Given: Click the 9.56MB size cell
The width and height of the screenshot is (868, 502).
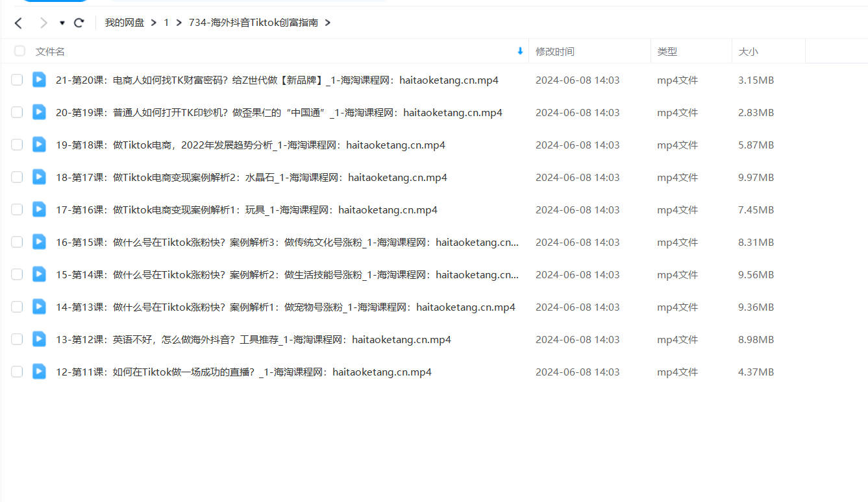Looking at the screenshot, I should 756,275.
